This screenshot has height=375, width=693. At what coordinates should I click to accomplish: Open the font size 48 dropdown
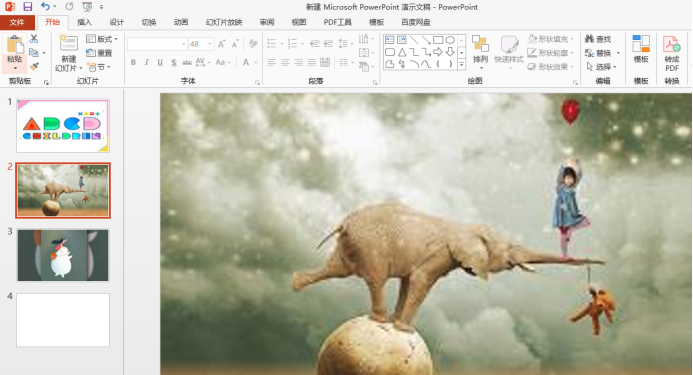pyautogui.click(x=210, y=44)
